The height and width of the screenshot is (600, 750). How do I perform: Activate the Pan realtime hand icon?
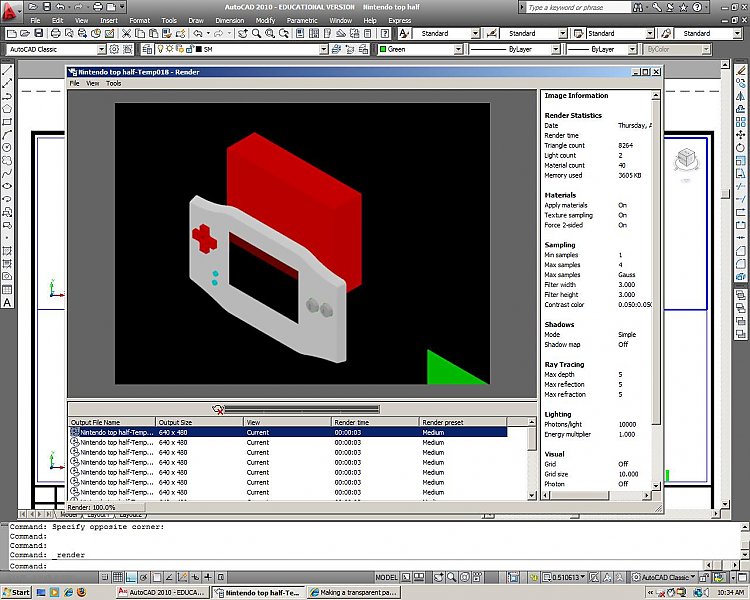pos(243,33)
